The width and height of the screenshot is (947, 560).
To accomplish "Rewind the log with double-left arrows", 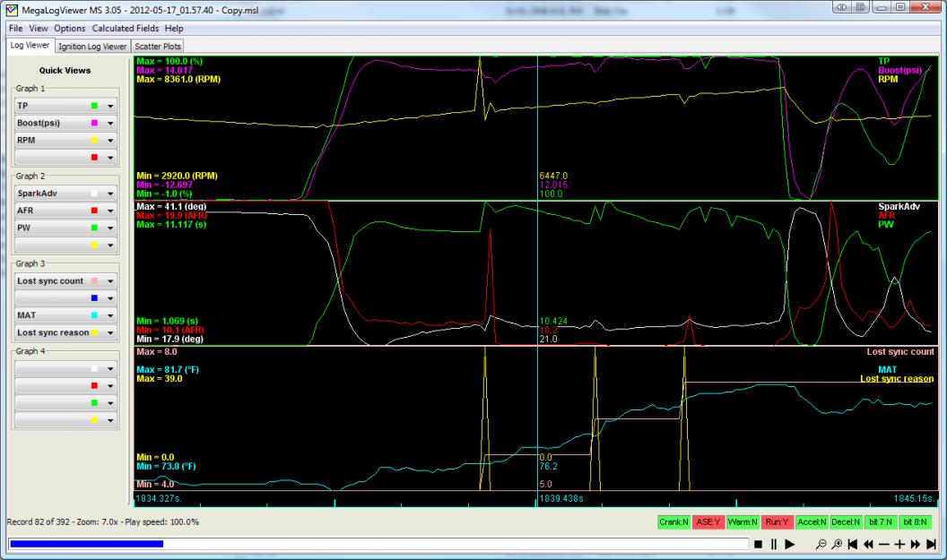I will pyautogui.click(x=868, y=544).
